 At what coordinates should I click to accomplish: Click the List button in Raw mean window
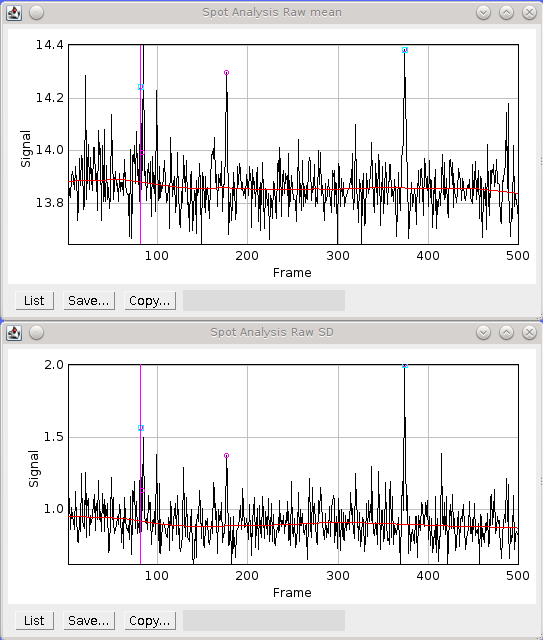34,301
